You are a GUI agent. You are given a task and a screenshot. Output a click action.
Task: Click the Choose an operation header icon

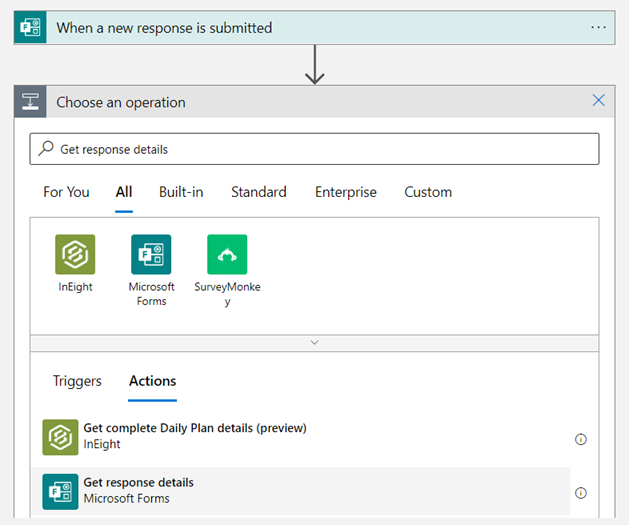pyautogui.click(x=29, y=102)
